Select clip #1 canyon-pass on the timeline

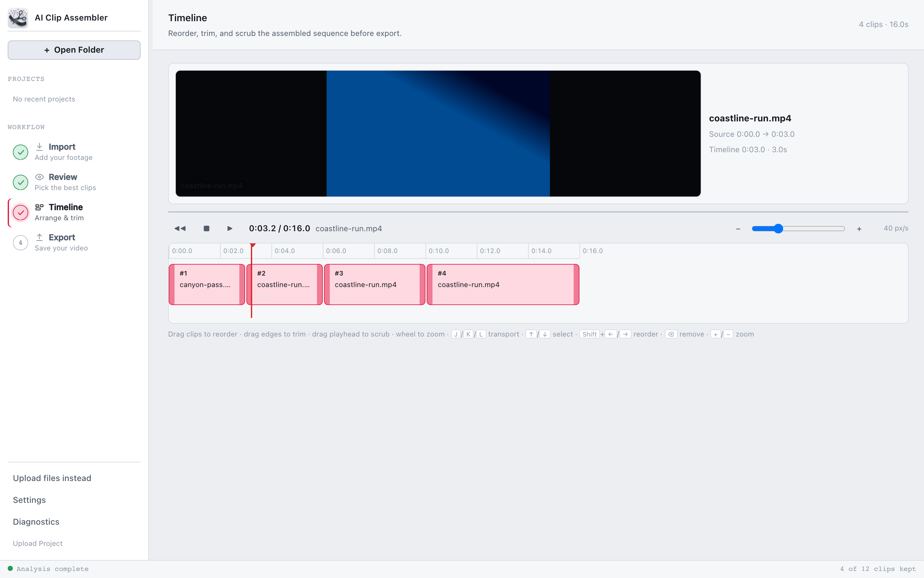tap(207, 285)
